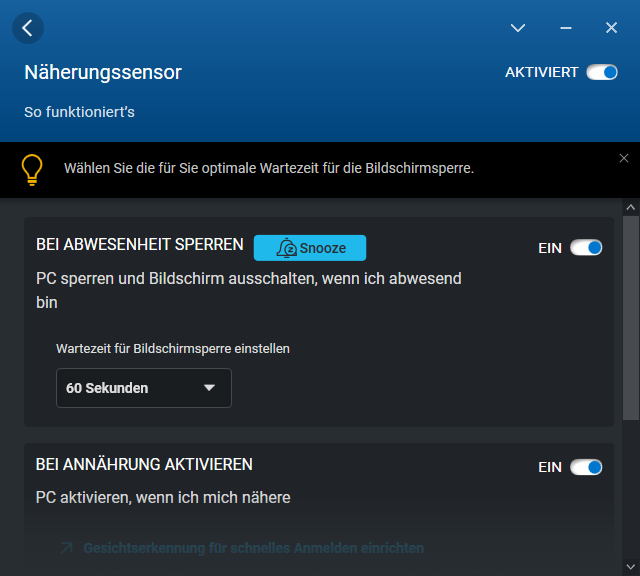This screenshot has height=576, width=640.
Task: Open the chevron-down menu in title bar
Action: pos(518,28)
